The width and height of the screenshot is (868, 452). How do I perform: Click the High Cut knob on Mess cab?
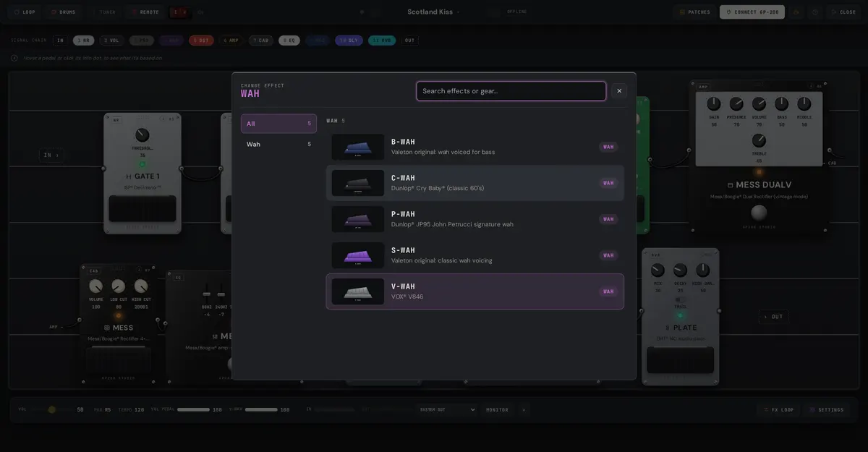(x=141, y=286)
